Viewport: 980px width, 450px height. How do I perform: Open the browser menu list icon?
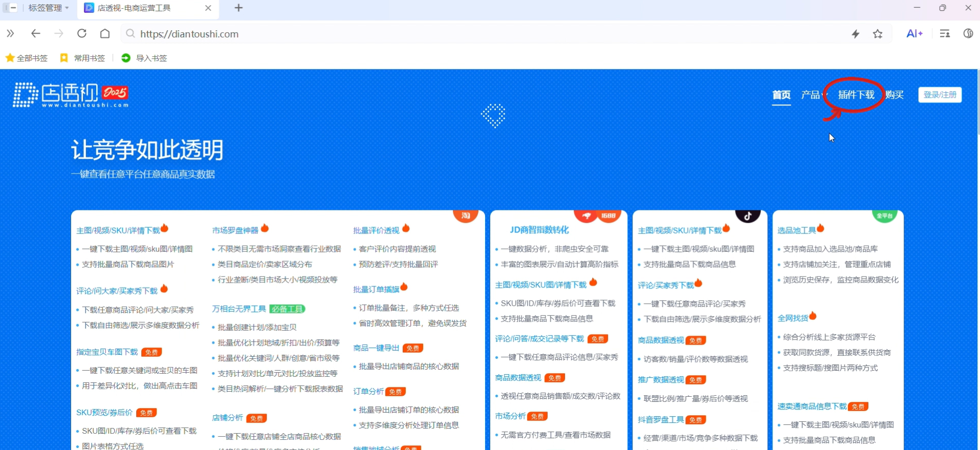[x=945, y=34]
